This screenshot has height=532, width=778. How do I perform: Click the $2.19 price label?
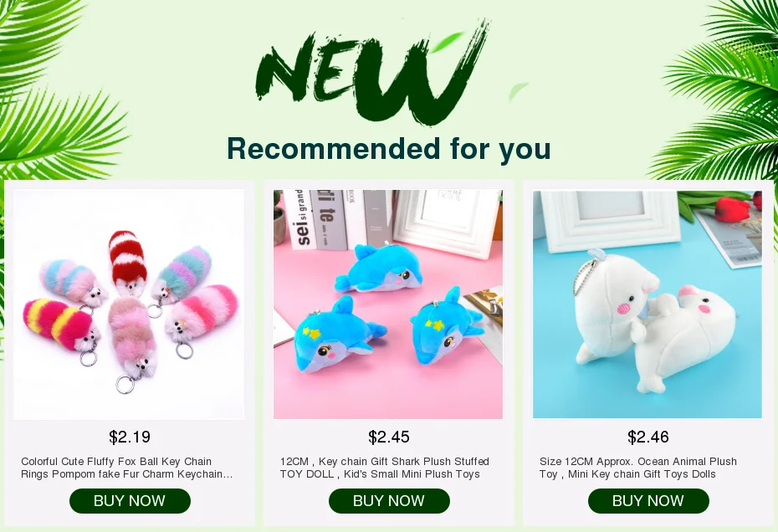pos(130,437)
